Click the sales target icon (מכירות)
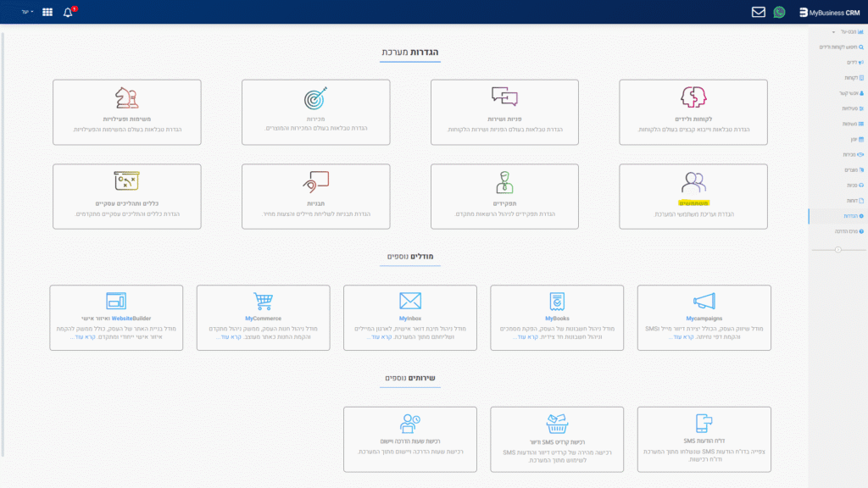Image resolution: width=868 pixels, height=488 pixels. tap(314, 97)
